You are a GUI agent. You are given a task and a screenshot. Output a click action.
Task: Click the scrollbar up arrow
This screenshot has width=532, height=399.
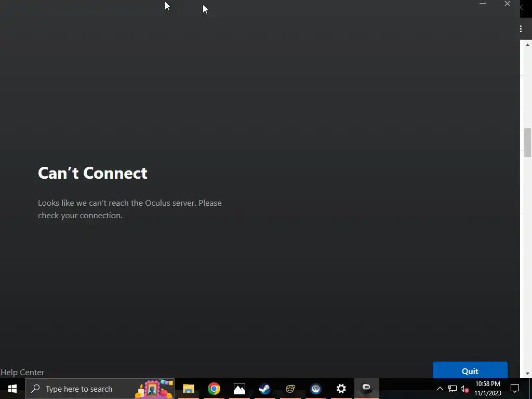[527, 45]
